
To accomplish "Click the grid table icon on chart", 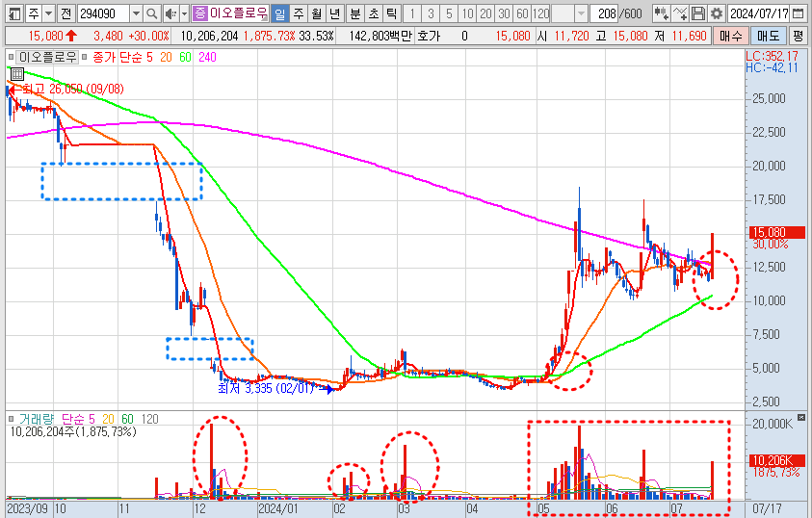I will (x=17, y=74).
